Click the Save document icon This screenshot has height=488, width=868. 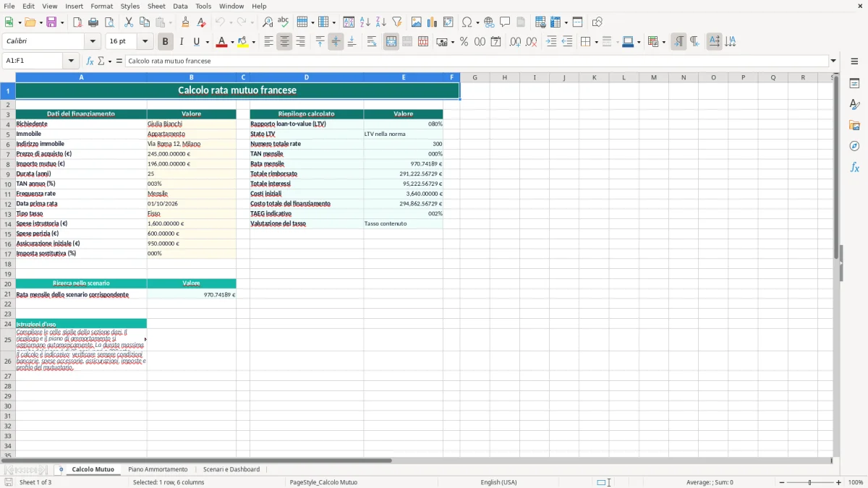point(51,22)
